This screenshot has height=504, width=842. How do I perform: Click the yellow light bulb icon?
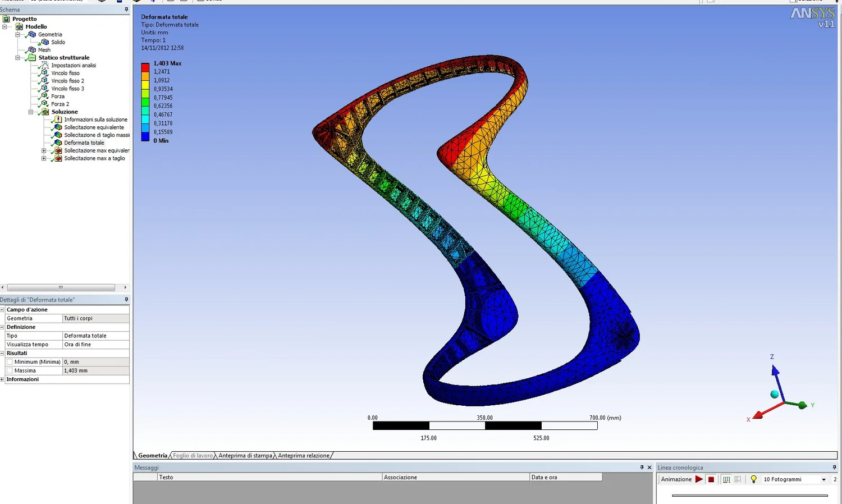click(x=753, y=479)
